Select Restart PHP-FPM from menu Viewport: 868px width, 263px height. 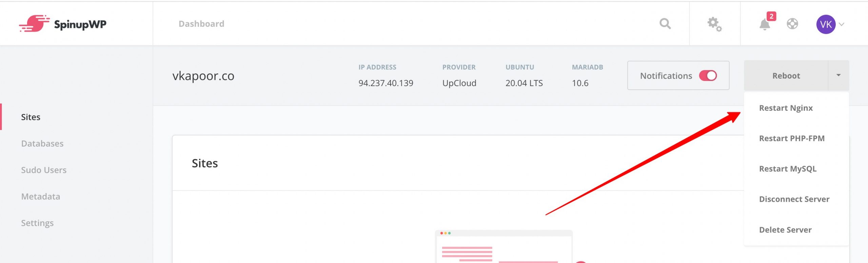(792, 138)
